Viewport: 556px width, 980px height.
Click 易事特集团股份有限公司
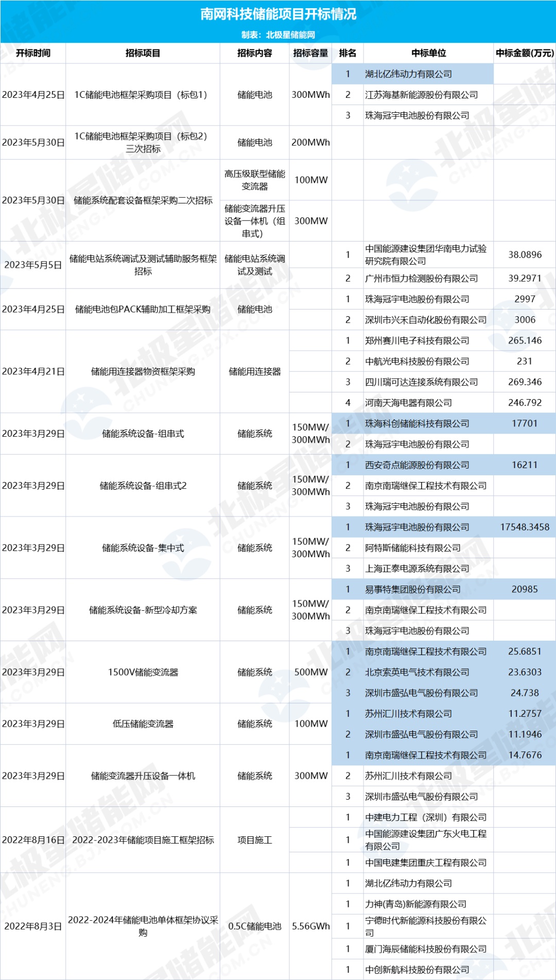(x=413, y=590)
